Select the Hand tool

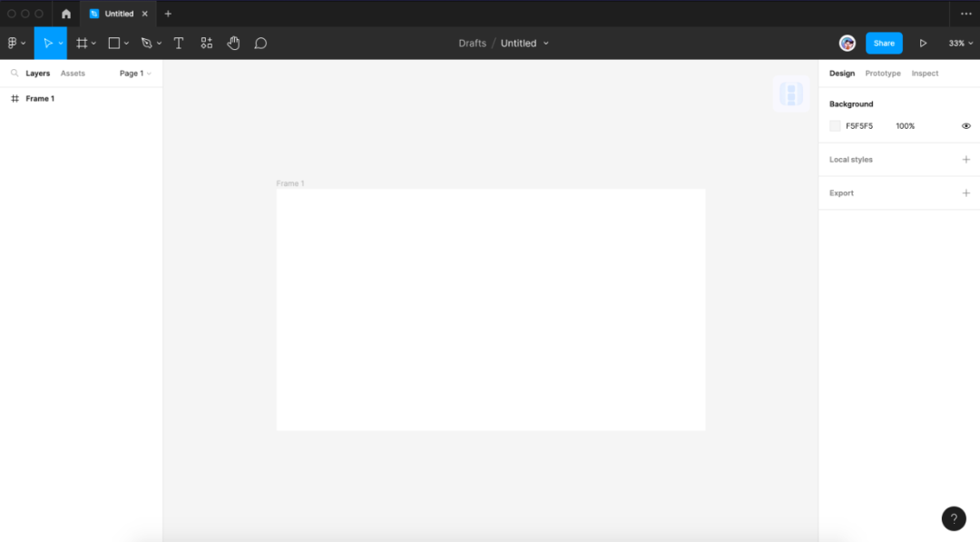pyautogui.click(x=234, y=44)
